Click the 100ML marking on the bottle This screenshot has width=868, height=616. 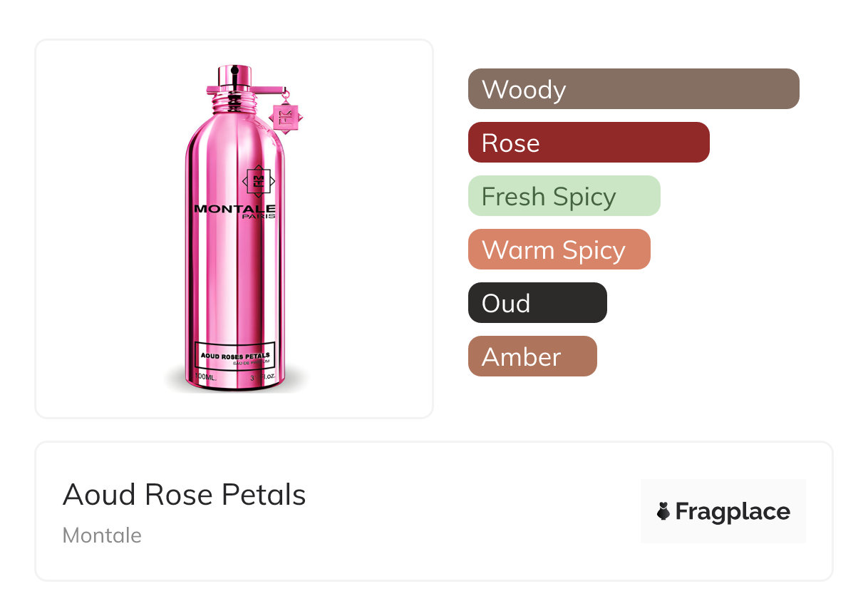click(x=207, y=376)
